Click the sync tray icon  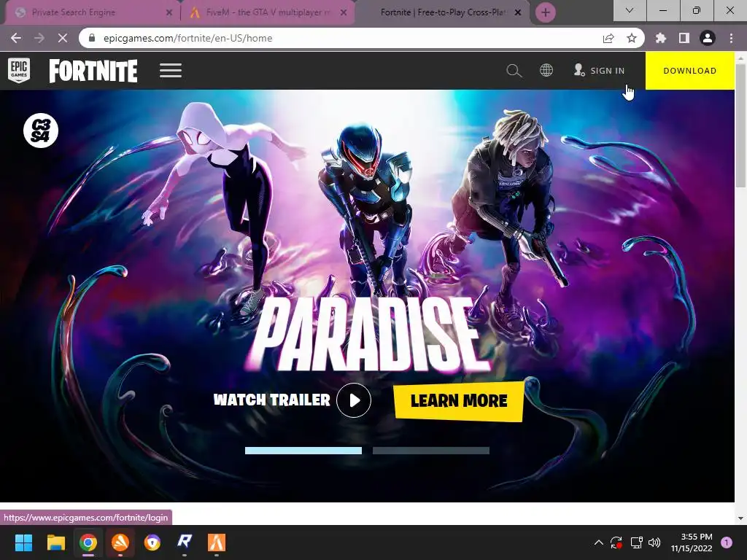616,542
